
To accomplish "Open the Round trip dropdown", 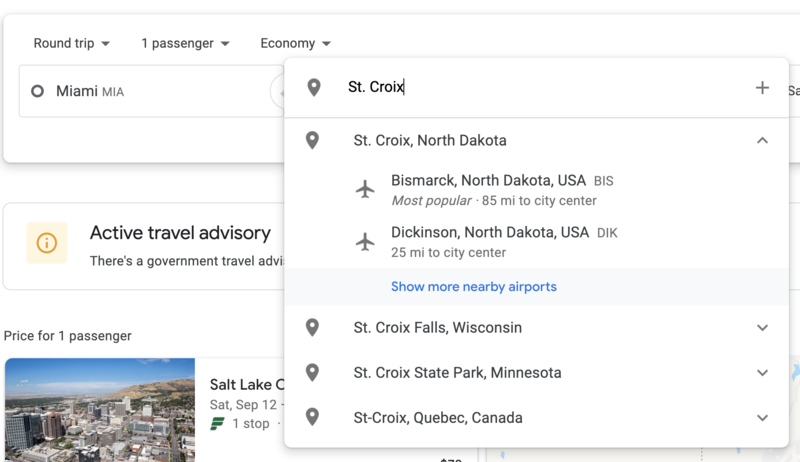I will tap(72, 44).
